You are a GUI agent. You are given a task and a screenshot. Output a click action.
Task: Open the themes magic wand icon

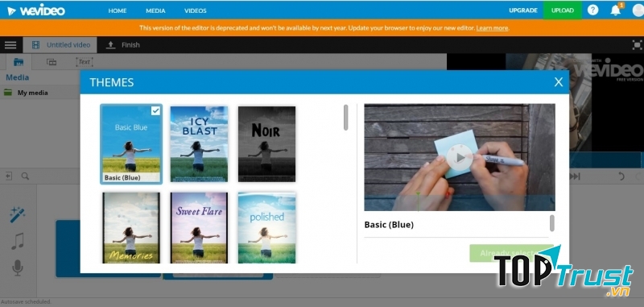tap(18, 214)
